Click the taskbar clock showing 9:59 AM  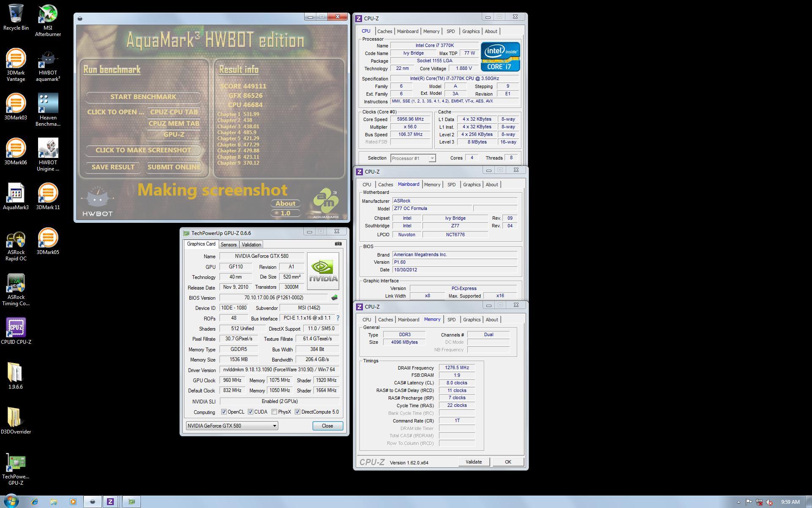tap(790, 502)
